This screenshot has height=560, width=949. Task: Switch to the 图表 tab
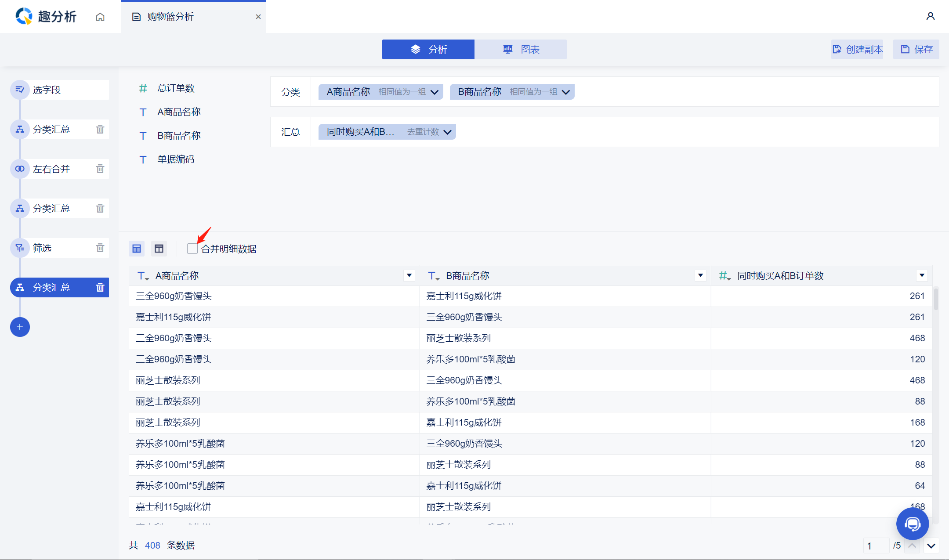click(521, 49)
